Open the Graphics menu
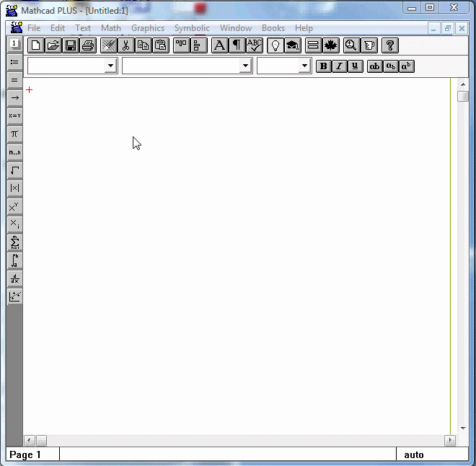The height and width of the screenshot is (466, 476). 148,28
